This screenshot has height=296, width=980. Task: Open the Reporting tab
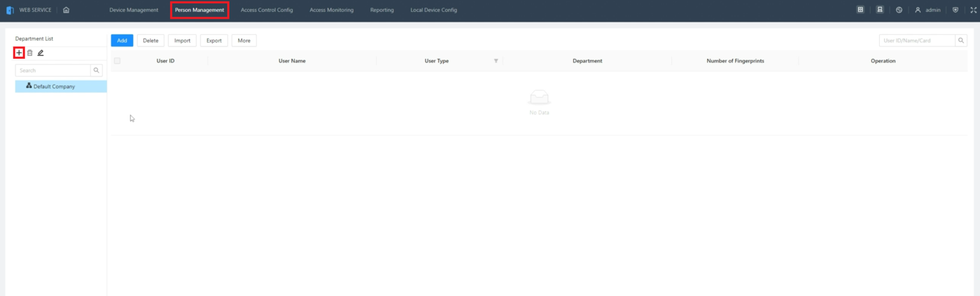coord(382,10)
